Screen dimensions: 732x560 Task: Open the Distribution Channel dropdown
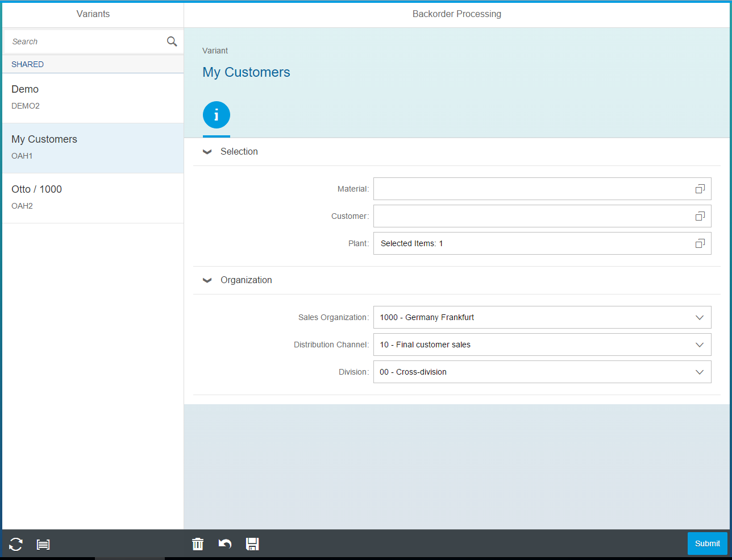point(699,344)
